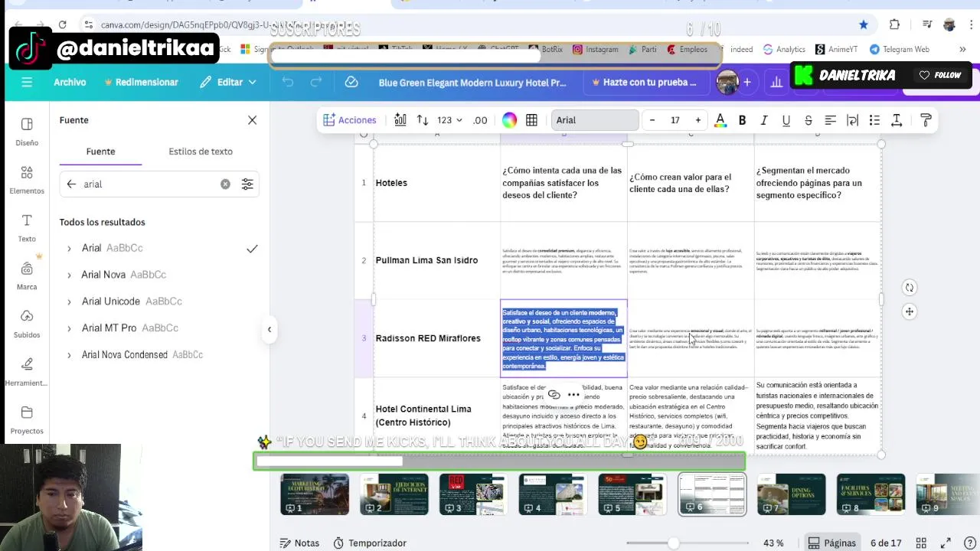The width and height of the screenshot is (980, 551).
Task: Open the Marca brand panel
Action: click(x=27, y=276)
